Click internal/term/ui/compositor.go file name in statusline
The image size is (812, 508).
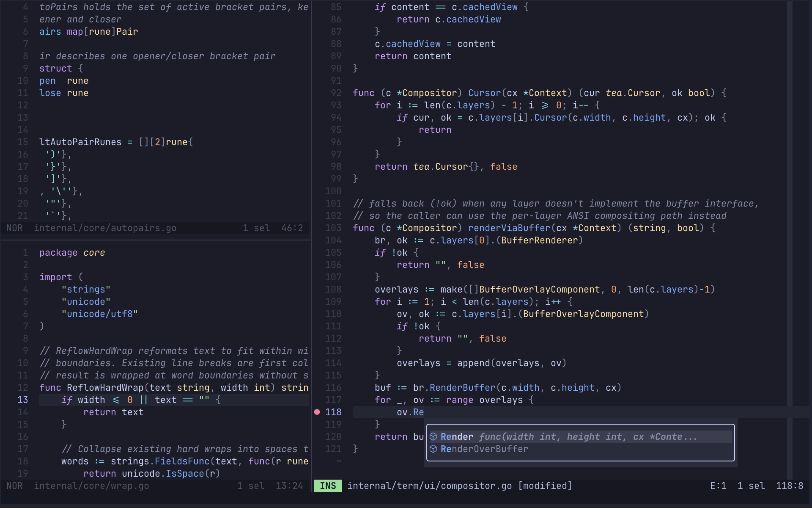(x=429, y=486)
